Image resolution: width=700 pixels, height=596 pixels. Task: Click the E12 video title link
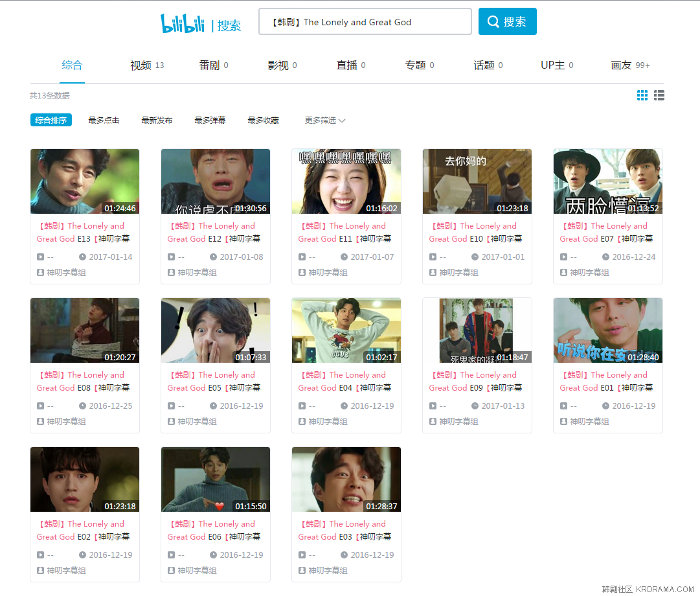tap(214, 233)
